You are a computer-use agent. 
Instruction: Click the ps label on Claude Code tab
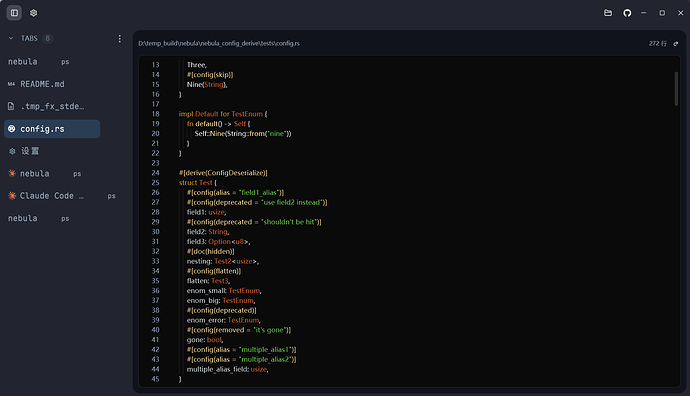tap(111, 196)
